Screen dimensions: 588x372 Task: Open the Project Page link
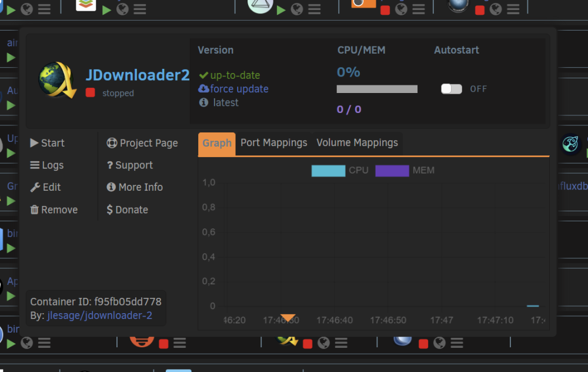pyautogui.click(x=142, y=143)
